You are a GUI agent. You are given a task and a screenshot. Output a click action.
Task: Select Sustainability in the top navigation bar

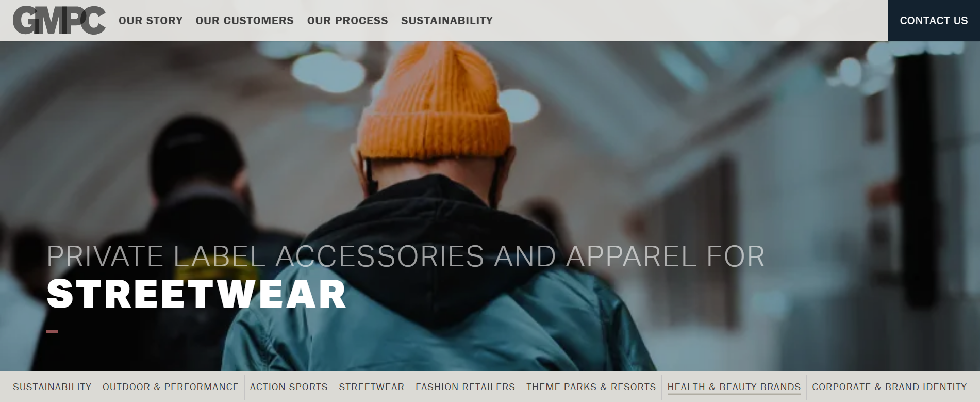(x=447, y=21)
